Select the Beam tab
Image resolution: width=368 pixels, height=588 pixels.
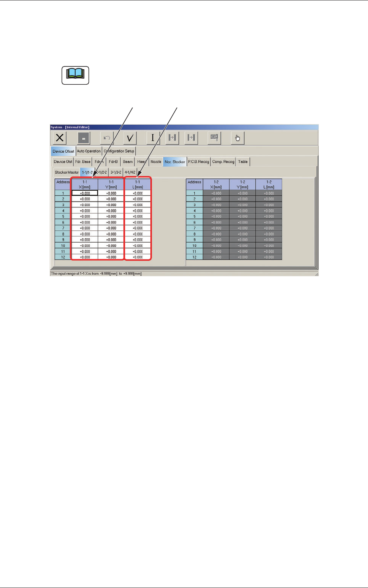pyautogui.click(x=127, y=161)
